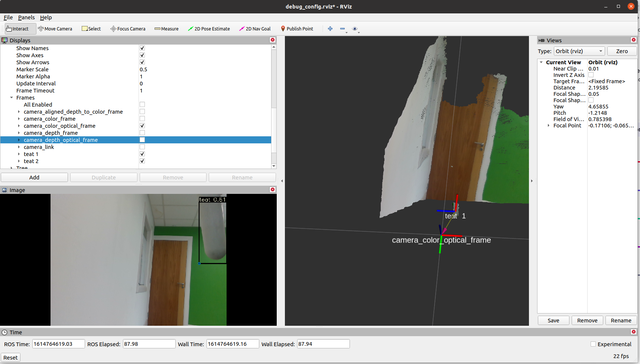Click inside the Wall Time field

[233, 344]
